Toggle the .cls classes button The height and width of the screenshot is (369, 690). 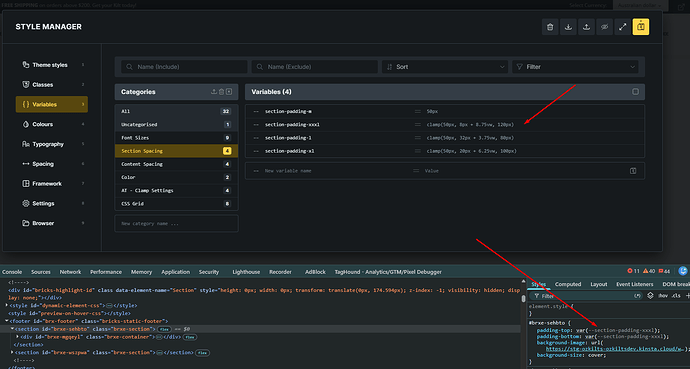tap(675, 296)
